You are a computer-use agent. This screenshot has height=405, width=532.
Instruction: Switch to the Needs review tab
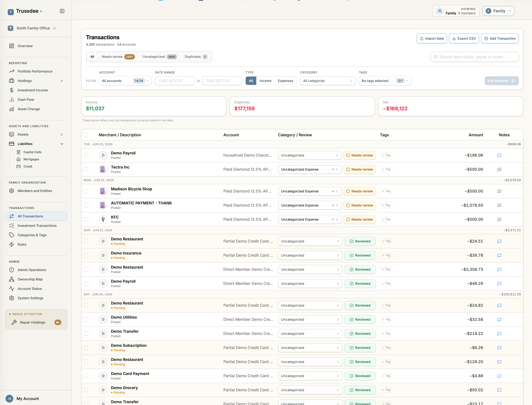point(118,57)
